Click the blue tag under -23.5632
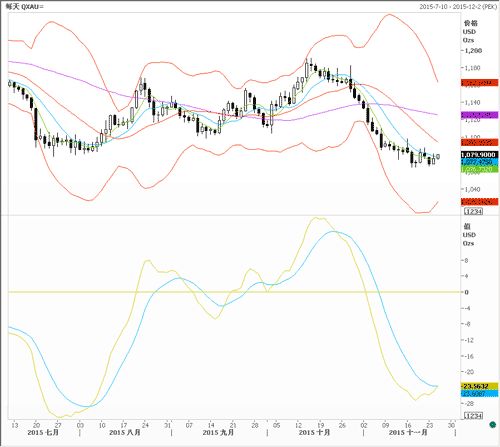 coord(480,394)
